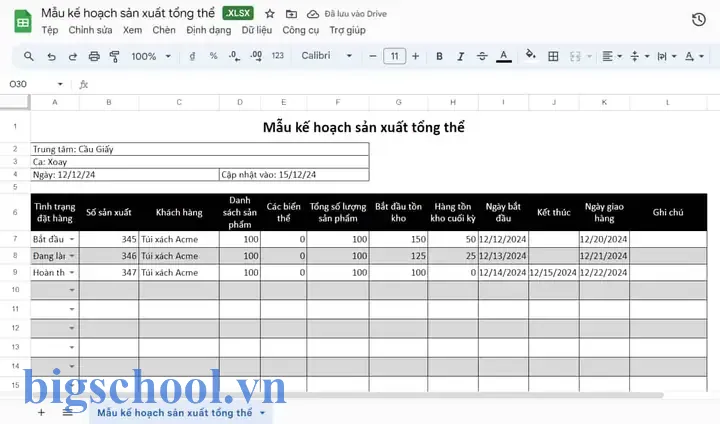Toggle strikethrough formatting

(x=482, y=56)
